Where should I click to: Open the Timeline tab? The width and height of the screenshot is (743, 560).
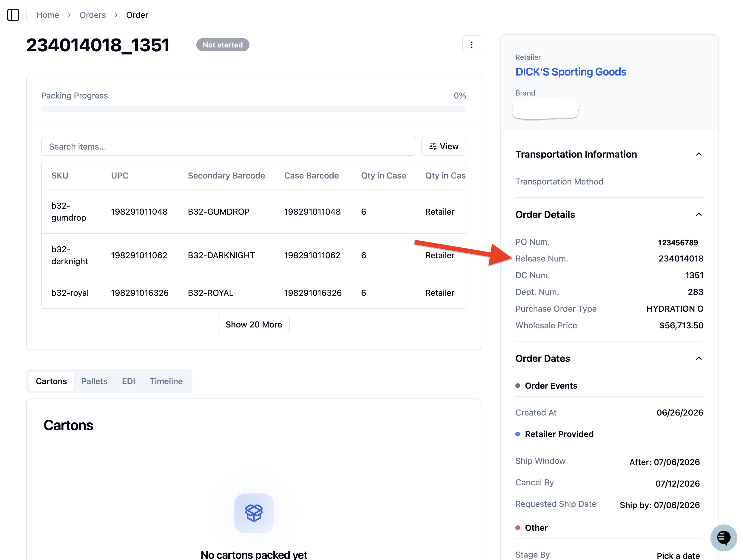point(166,381)
